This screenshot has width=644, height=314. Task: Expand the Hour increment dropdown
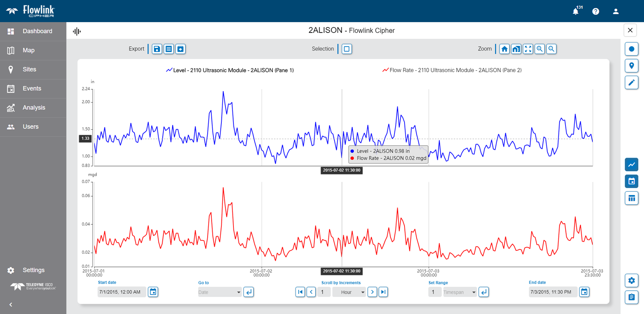[x=349, y=292]
